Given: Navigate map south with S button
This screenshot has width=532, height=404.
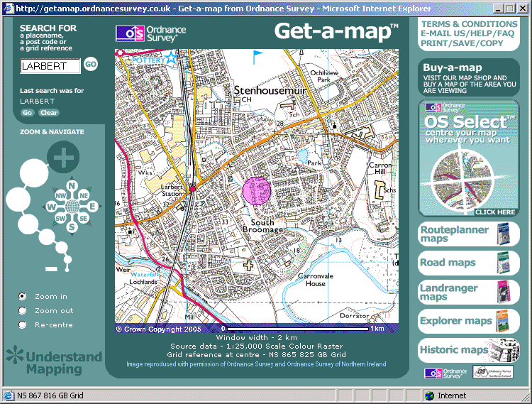Looking at the screenshot, I should pos(72,227).
